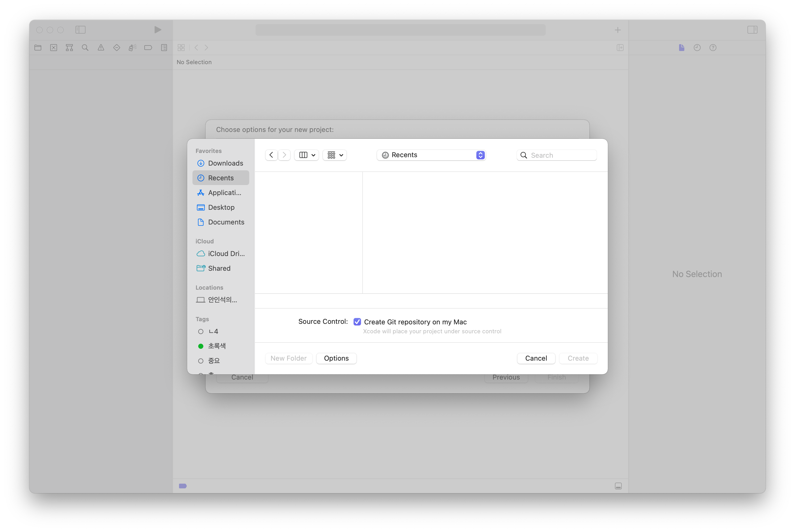Click the forward navigation arrow in save dialog
The width and height of the screenshot is (795, 532).
pyautogui.click(x=284, y=155)
